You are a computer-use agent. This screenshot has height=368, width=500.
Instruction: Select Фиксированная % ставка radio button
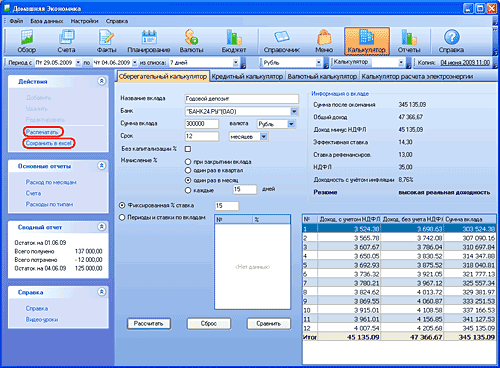(122, 205)
